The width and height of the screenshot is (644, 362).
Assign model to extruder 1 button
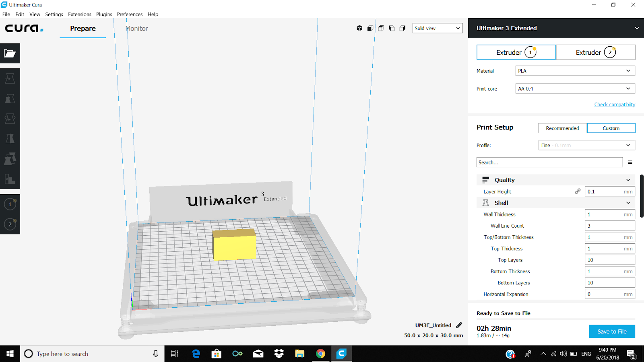point(10,204)
